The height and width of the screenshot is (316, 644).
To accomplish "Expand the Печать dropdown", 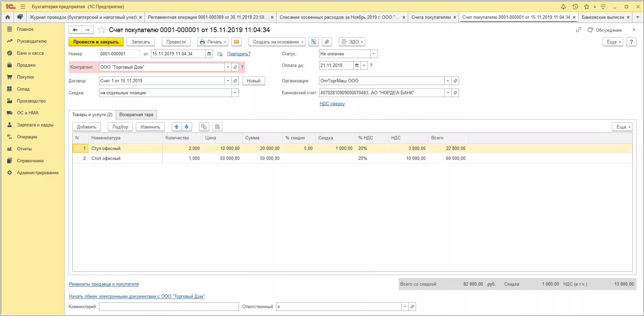I will point(213,42).
